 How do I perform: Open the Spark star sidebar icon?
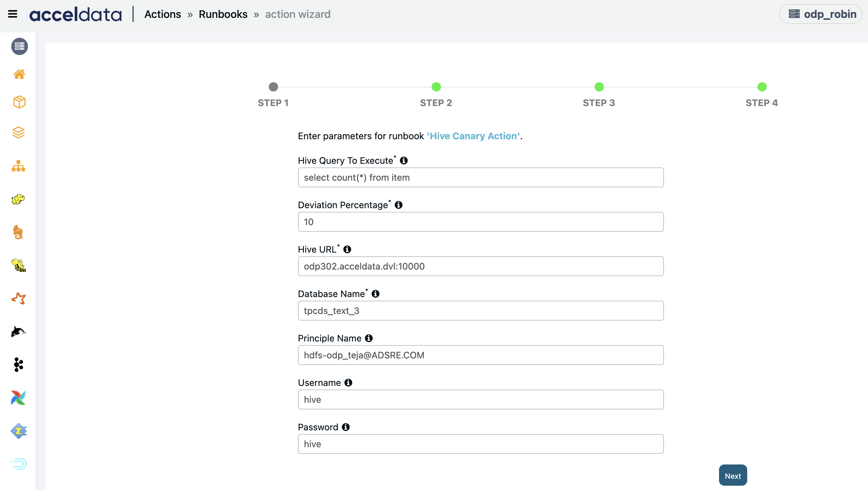pyautogui.click(x=19, y=298)
